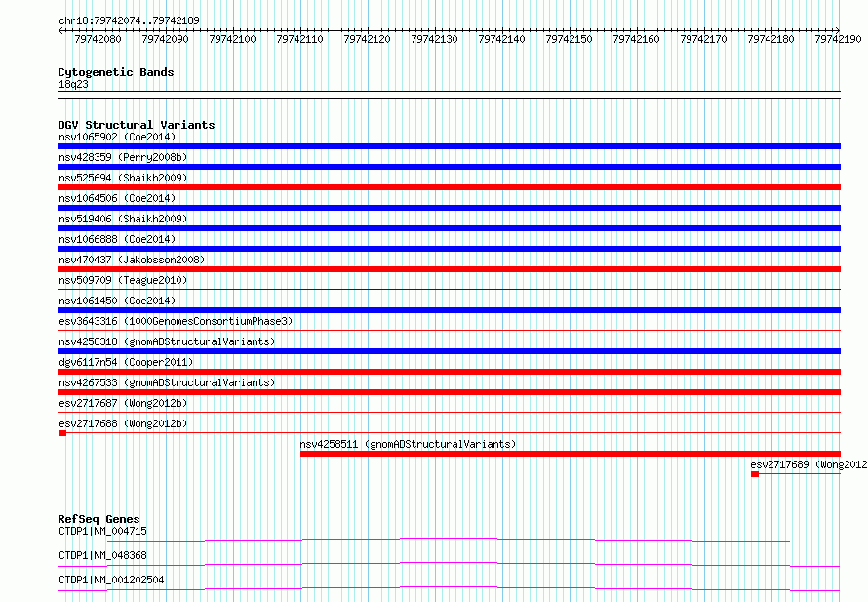This screenshot has height=602, width=868.
Task: Click the red bar under nsv4258511
Action: click(x=571, y=454)
